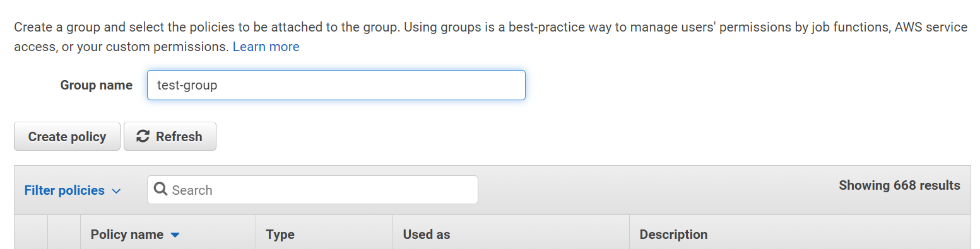Click the first empty checkbox column header
The image size is (980, 249).
[31, 232]
